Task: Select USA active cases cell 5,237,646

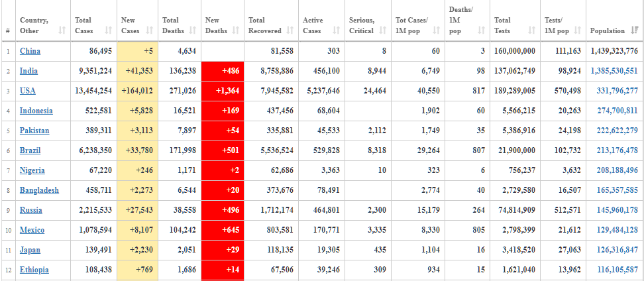Action: [321, 91]
